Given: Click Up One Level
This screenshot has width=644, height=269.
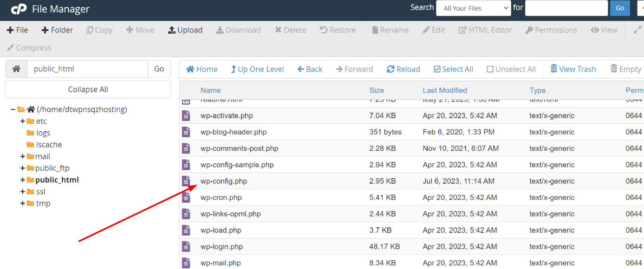Looking at the screenshot, I should (257, 69).
